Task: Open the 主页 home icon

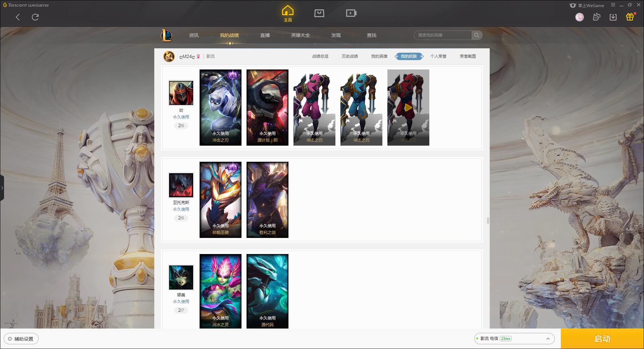Action: pos(288,14)
